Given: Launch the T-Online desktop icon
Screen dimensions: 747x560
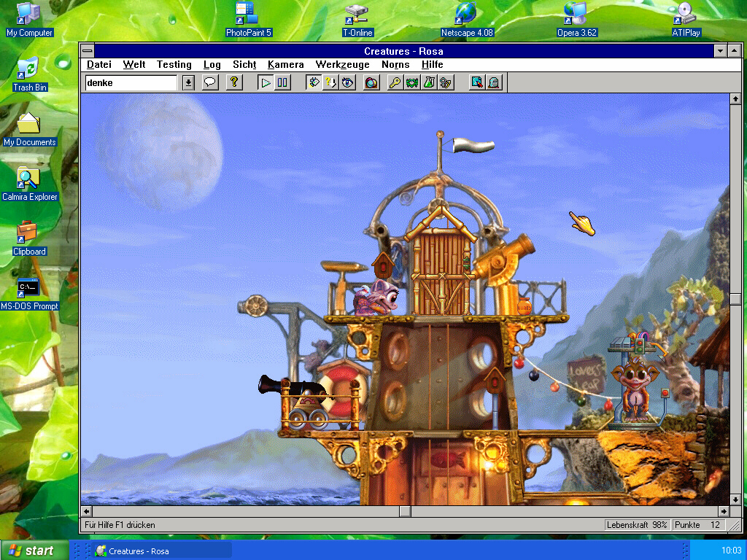Looking at the screenshot, I should 357,20.
